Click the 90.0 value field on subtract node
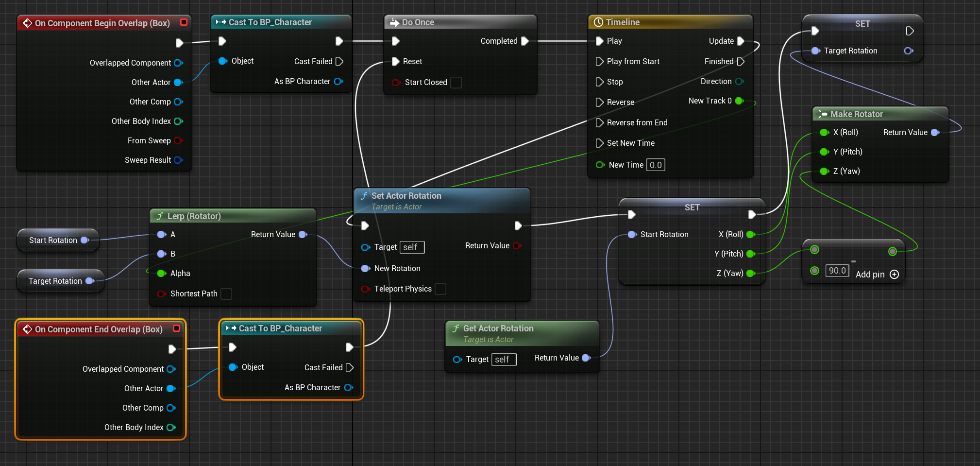 [837, 271]
